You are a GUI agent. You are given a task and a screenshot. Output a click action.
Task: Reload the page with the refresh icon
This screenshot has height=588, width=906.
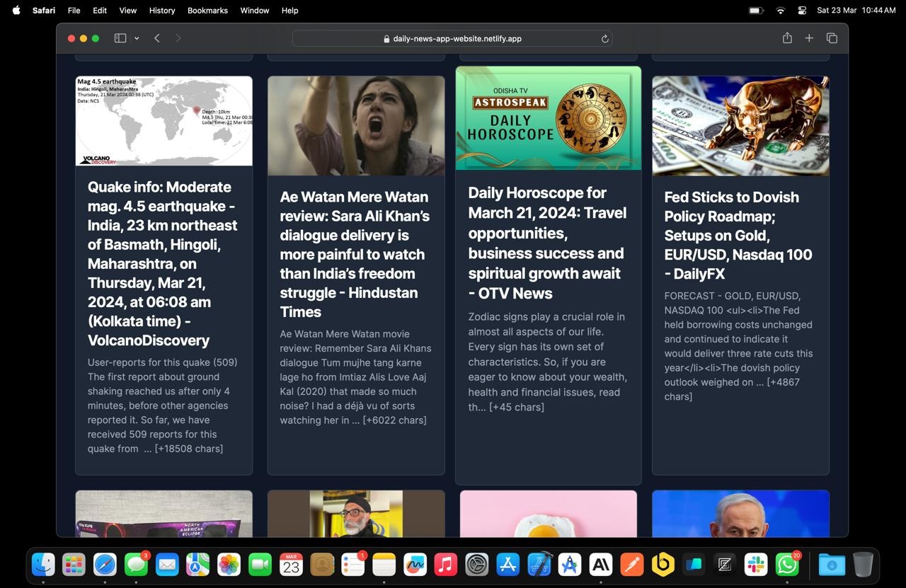pyautogui.click(x=604, y=39)
